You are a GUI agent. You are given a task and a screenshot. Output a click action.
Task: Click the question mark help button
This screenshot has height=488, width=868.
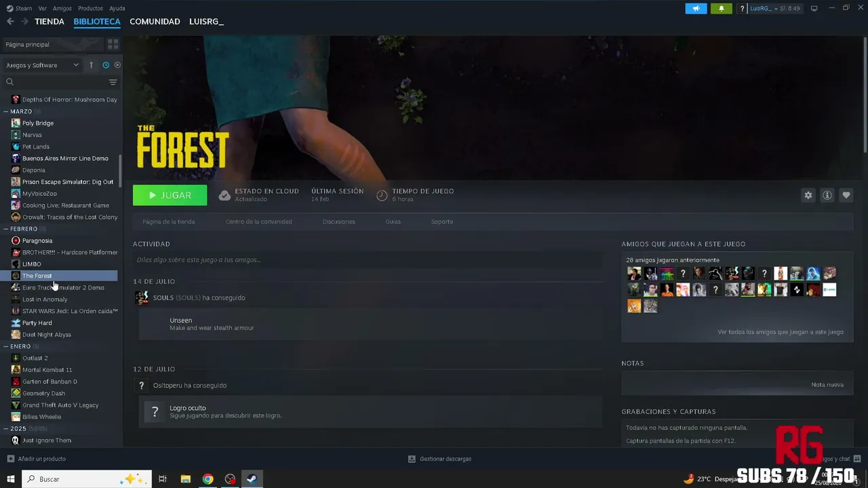point(743,8)
